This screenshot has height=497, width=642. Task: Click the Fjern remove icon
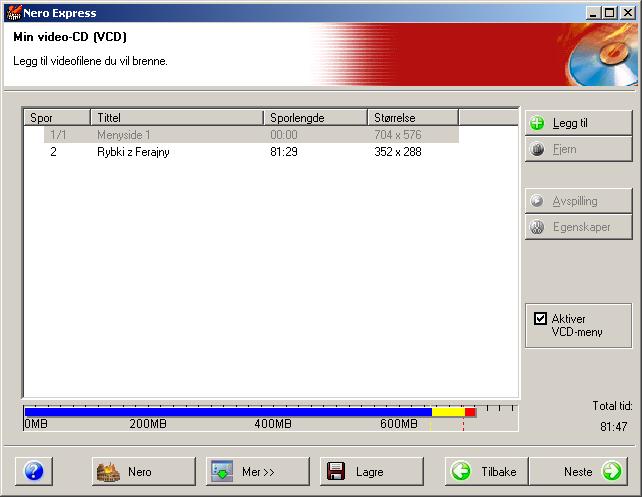click(x=537, y=149)
